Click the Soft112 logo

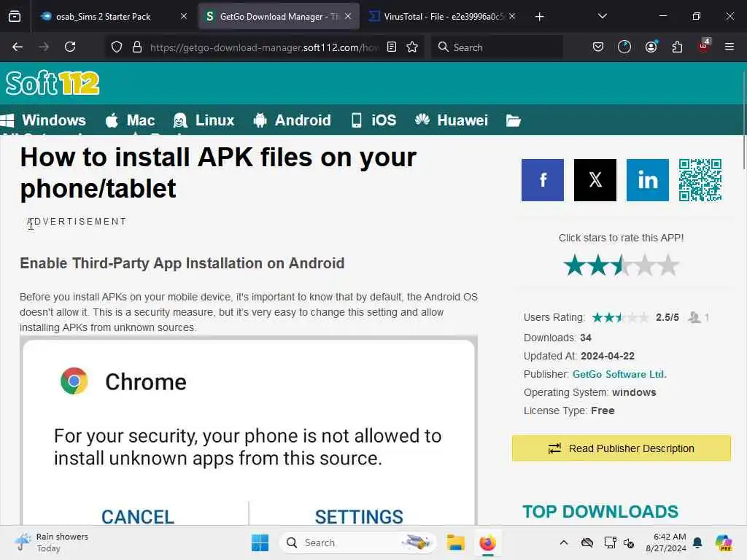(x=53, y=83)
